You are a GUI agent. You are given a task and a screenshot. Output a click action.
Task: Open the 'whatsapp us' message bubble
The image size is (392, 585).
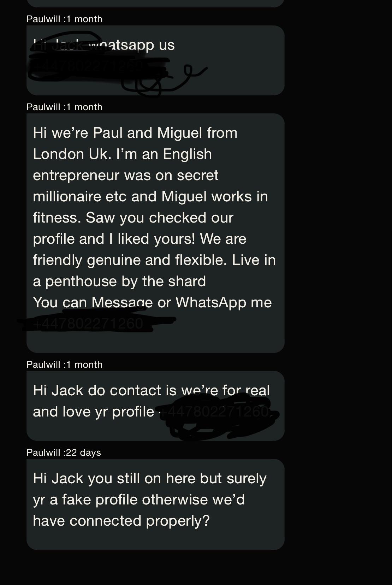(x=155, y=60)
